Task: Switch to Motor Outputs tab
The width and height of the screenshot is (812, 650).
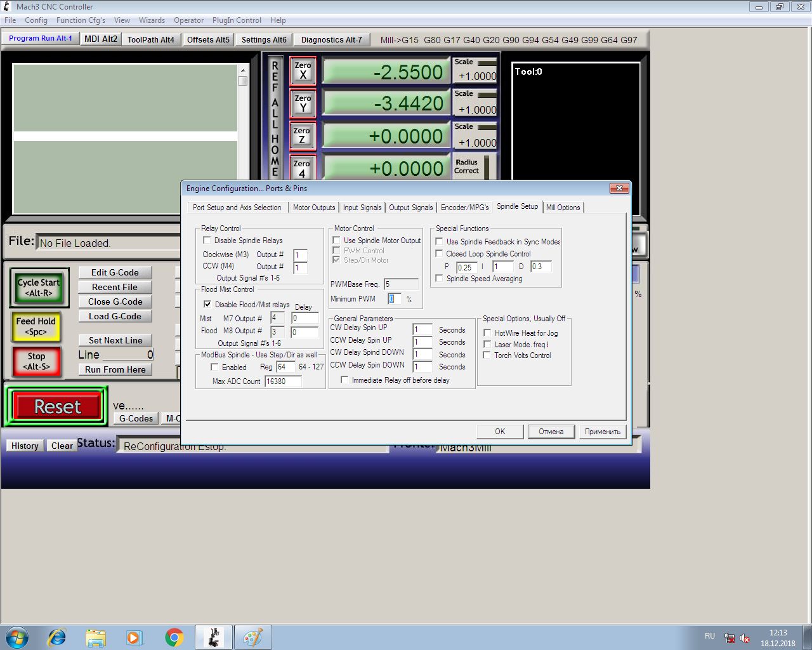Action: 314,208
